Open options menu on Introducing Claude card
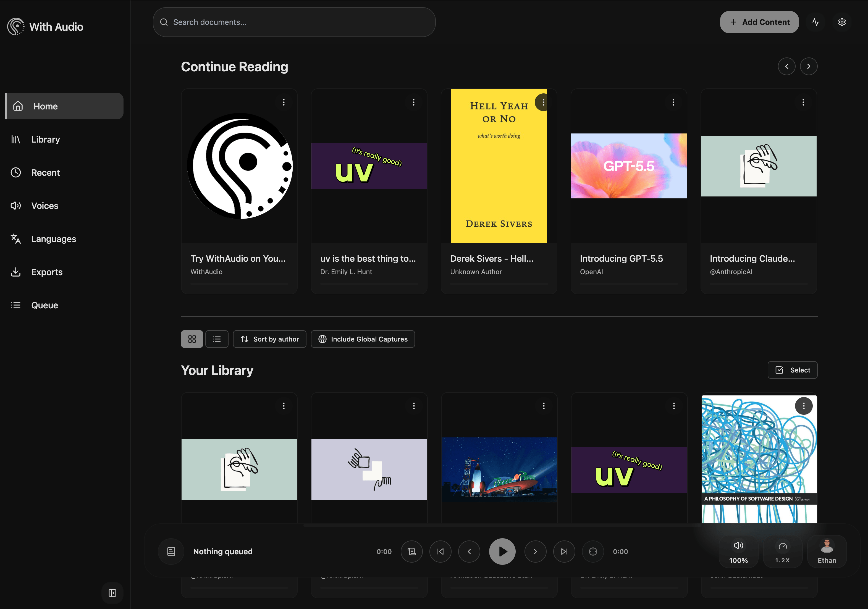 coord(803,102)
